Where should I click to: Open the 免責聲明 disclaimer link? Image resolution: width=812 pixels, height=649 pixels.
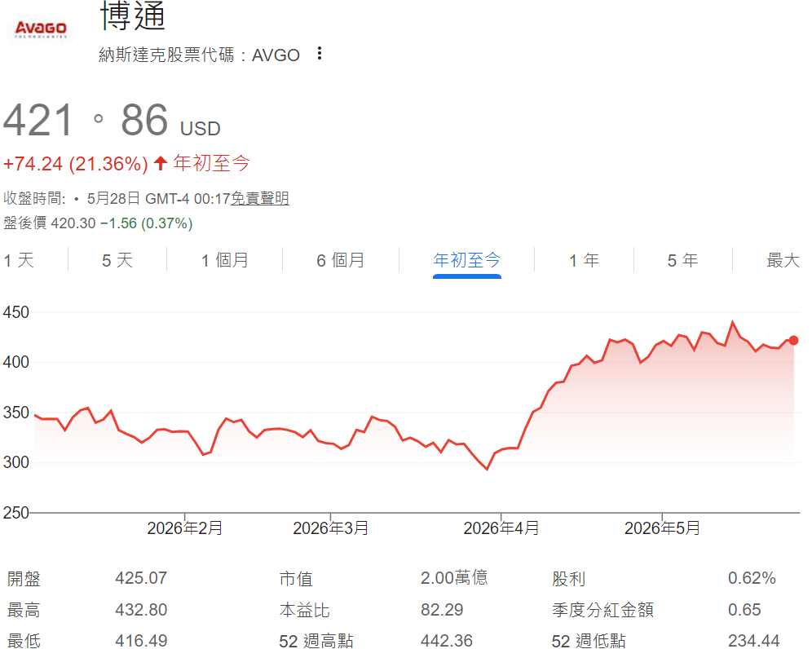pyautogui.click(x=259, y=198)
